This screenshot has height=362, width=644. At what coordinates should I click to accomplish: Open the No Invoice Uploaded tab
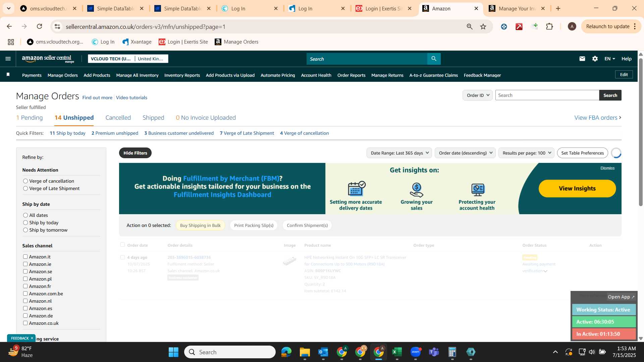coord(206,118)
